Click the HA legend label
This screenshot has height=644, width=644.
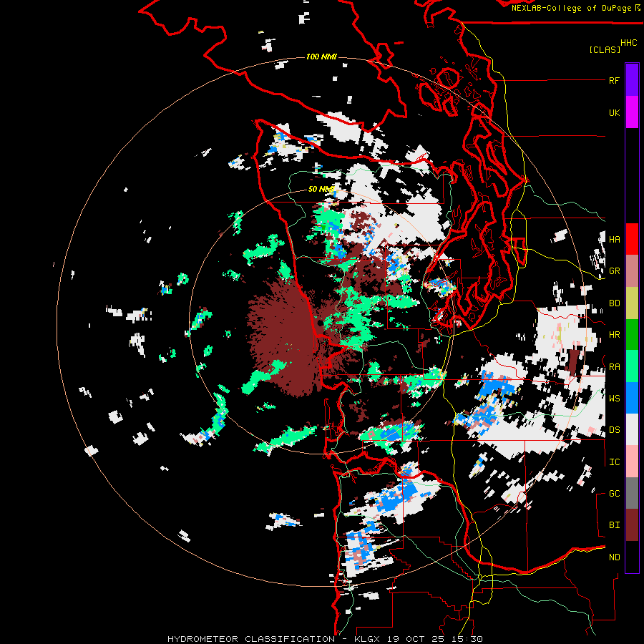coord(614,239)
